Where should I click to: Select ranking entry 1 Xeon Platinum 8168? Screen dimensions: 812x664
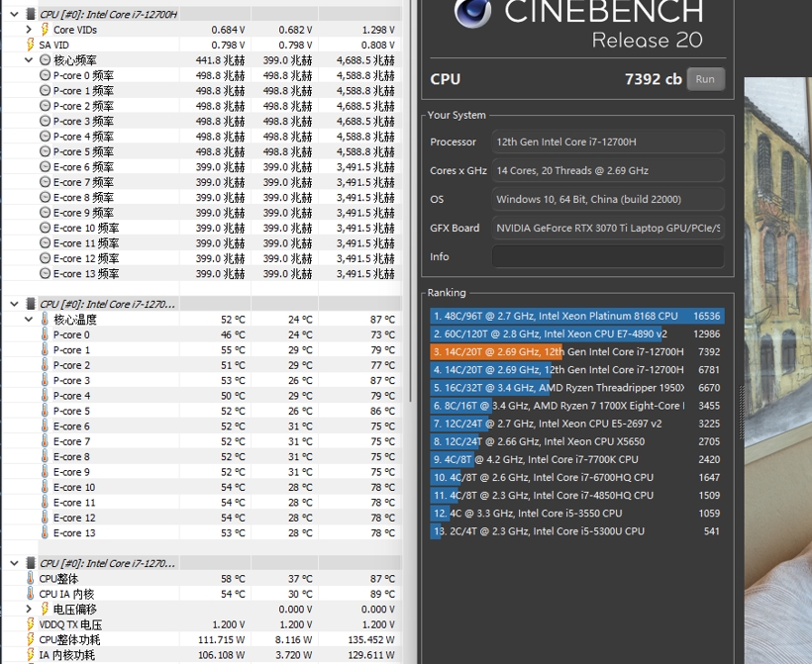point(577,316)
